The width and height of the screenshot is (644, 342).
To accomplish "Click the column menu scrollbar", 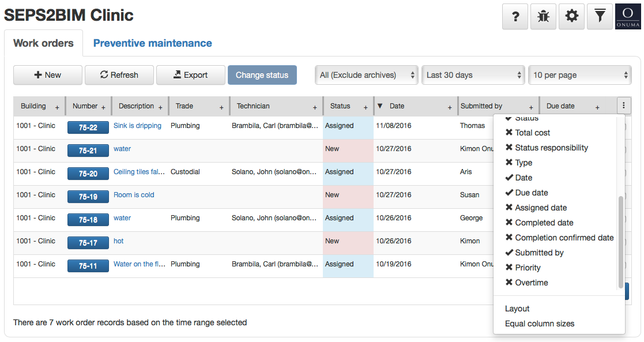I will [620, 242].
